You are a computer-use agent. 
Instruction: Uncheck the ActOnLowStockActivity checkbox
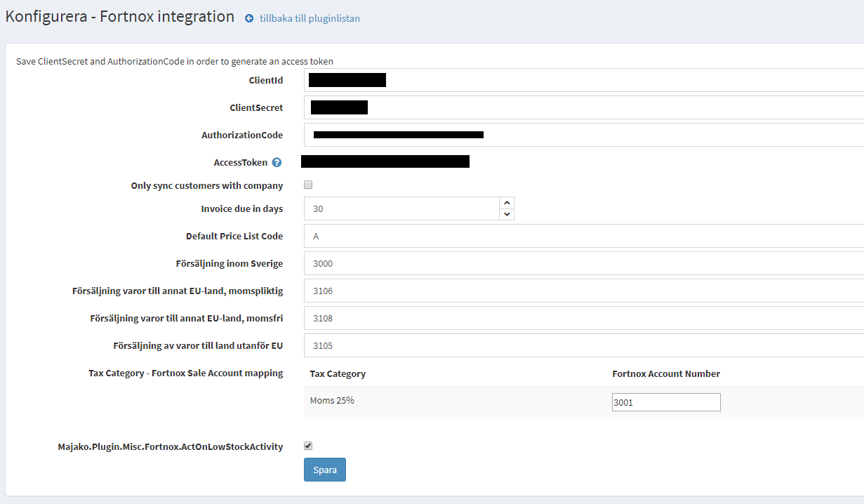coord(308,446)
